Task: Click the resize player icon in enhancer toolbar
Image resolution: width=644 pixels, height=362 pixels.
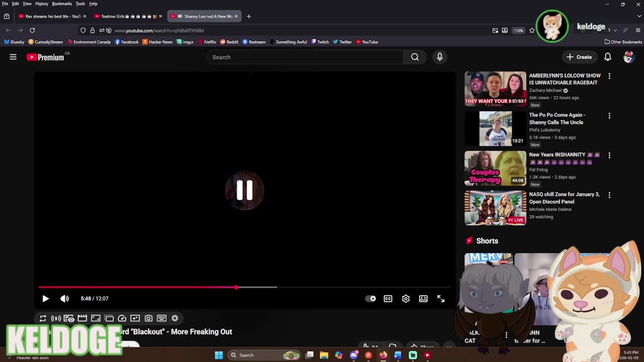Action: (96, 318)
